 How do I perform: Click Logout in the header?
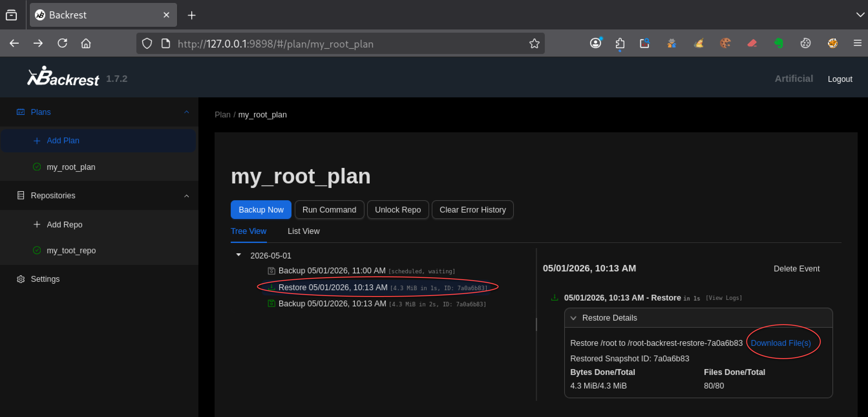pyautogui.click(x=840, y=79)
